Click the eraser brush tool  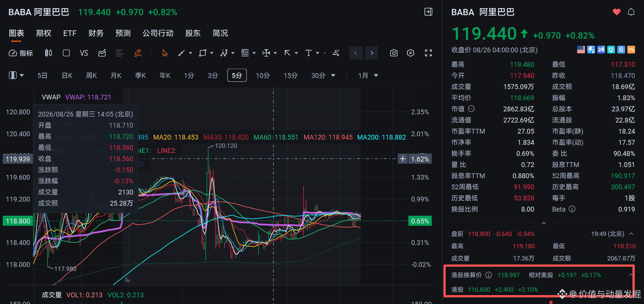336,53
